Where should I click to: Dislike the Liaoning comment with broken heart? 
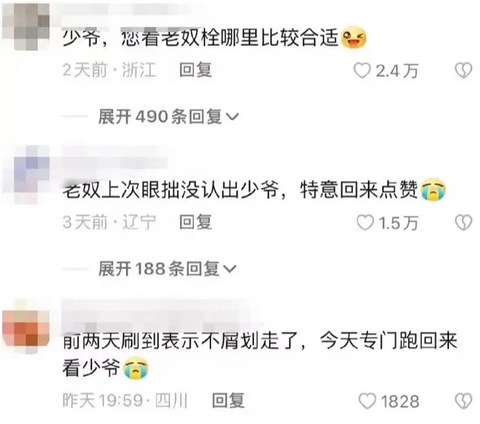(x=464, y=223)
